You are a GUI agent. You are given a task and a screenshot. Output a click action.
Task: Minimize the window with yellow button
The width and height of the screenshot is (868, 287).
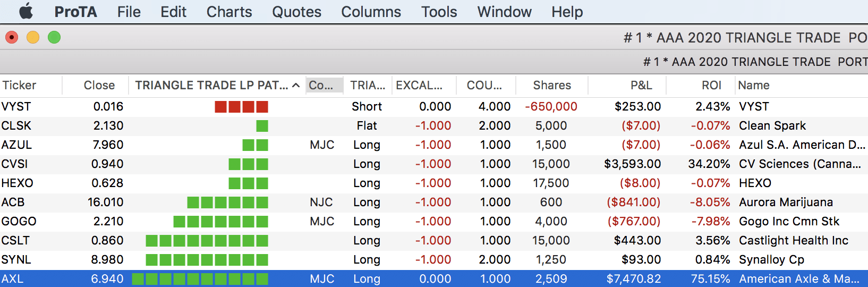tap(33, 37)
